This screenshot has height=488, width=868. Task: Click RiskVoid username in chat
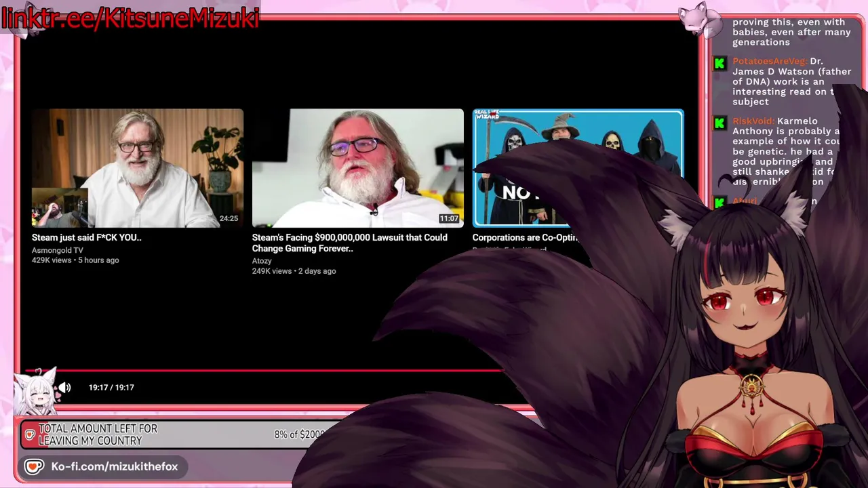[753, 121]
